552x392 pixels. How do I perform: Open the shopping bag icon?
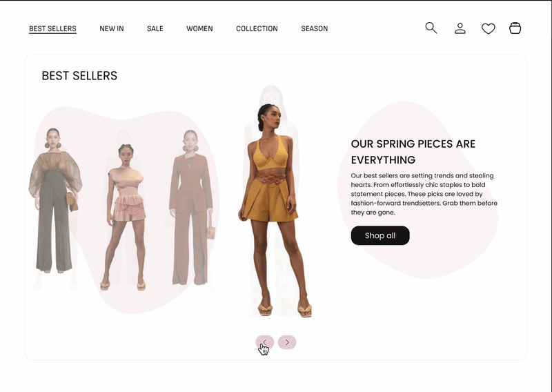click(515, 28)
